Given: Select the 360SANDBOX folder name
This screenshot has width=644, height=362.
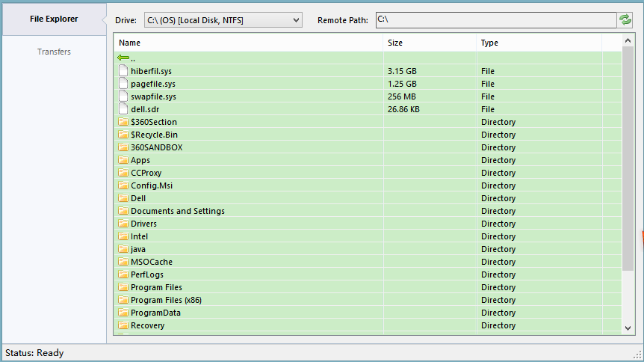Looking at the screenshot, I should point(156,147).
